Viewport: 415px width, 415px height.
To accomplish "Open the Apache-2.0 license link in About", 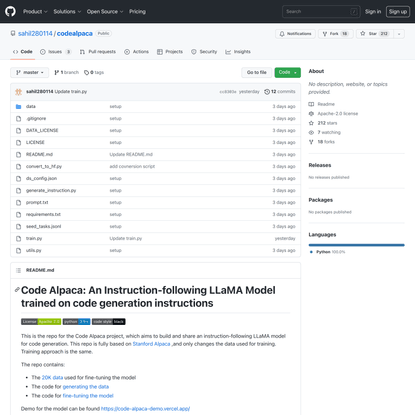I will point(333,114).
